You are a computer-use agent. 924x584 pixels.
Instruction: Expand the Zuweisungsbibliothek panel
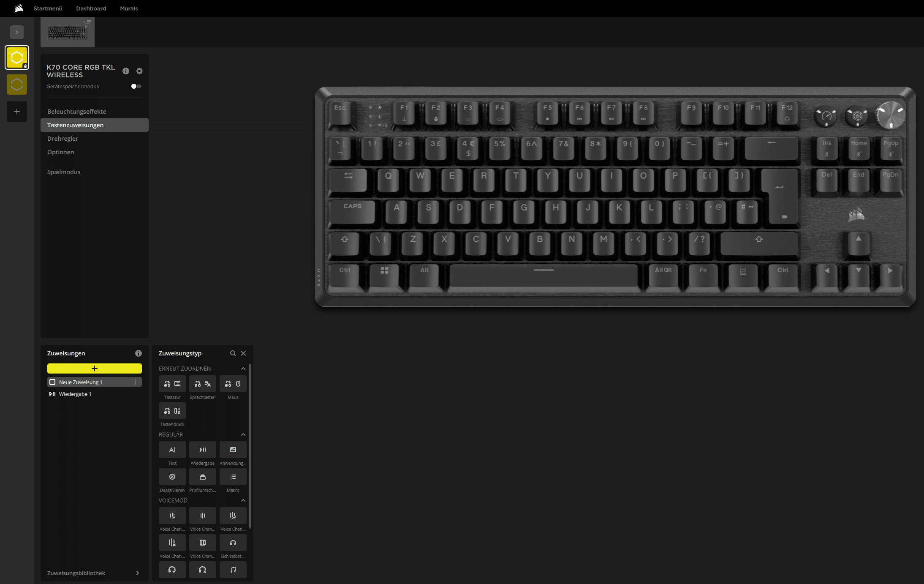click(x=95, y=573)
